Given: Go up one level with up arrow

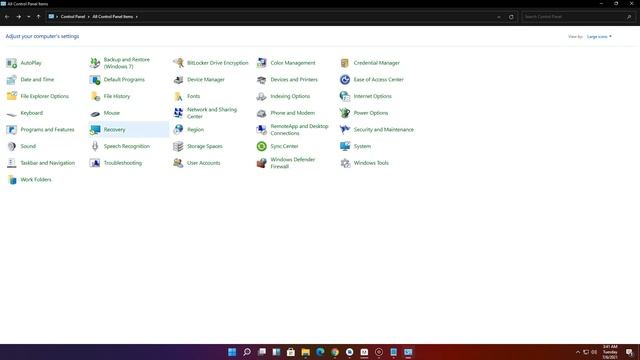Looking at the screenshot, I should pos(38,17).
